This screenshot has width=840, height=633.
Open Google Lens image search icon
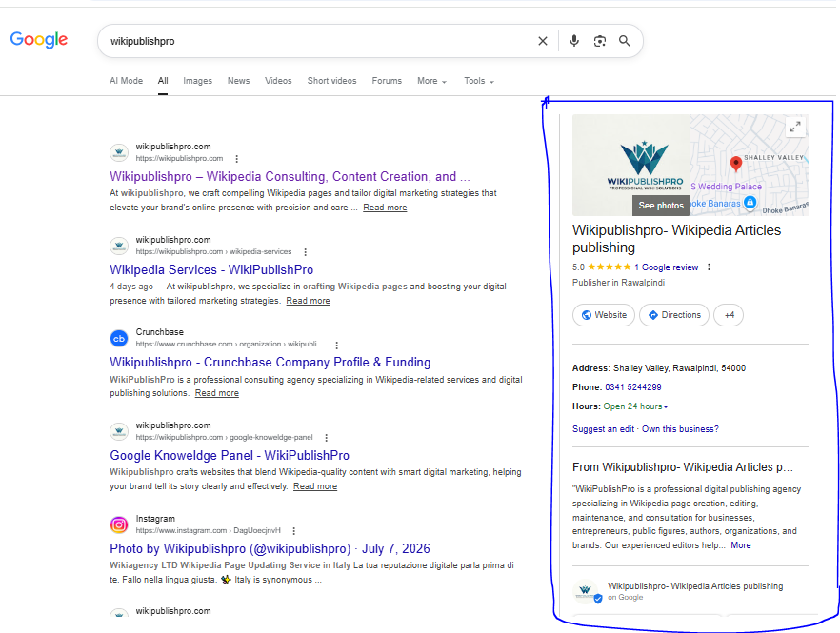point(599,41)
